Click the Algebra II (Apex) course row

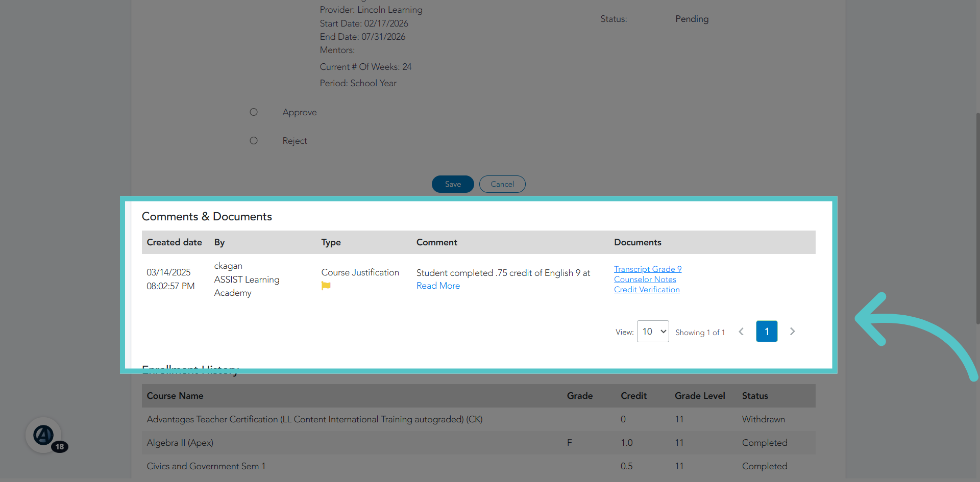click(478, 443)
